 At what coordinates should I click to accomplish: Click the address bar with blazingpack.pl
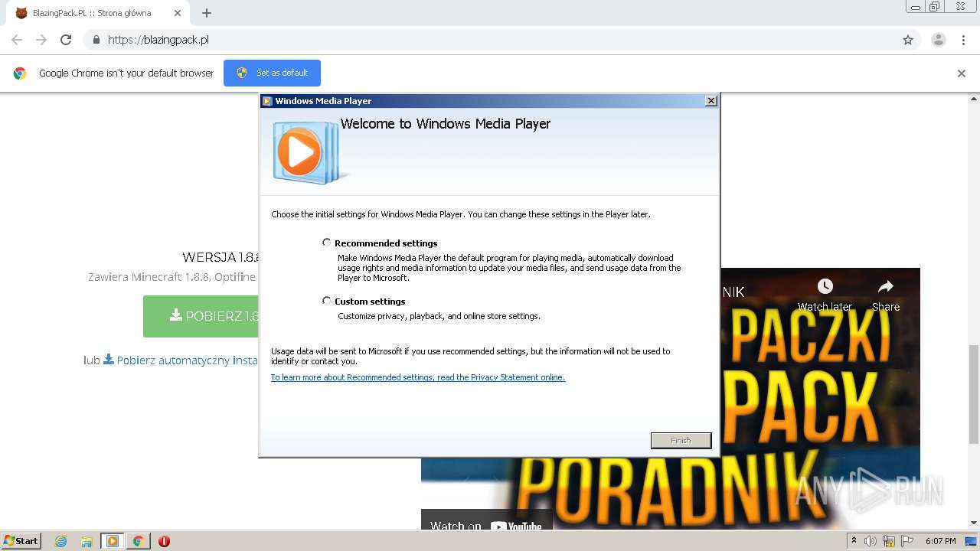tap(501, 40)
